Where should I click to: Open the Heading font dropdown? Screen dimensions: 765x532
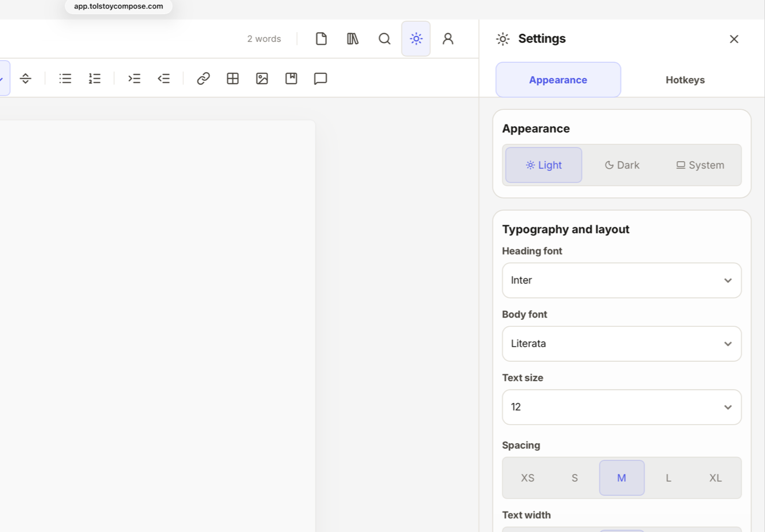click(x=622, y=280)
